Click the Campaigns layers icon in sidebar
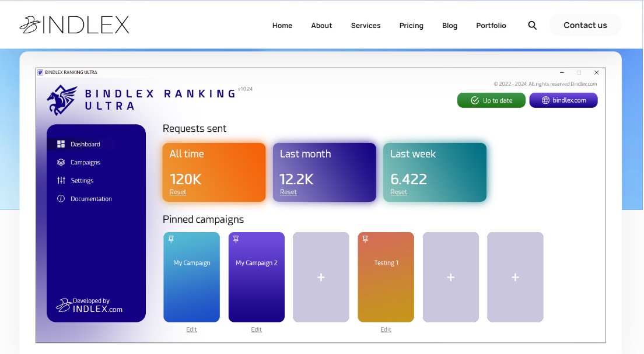Image resolution: width=644 pixels, height=354 pixels. [61, 162]
